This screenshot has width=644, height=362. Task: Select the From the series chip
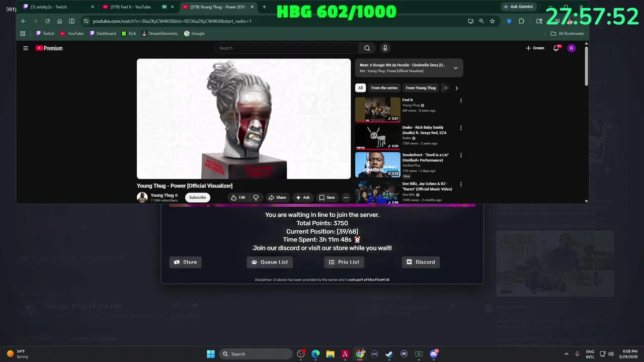tap(384, 88)
